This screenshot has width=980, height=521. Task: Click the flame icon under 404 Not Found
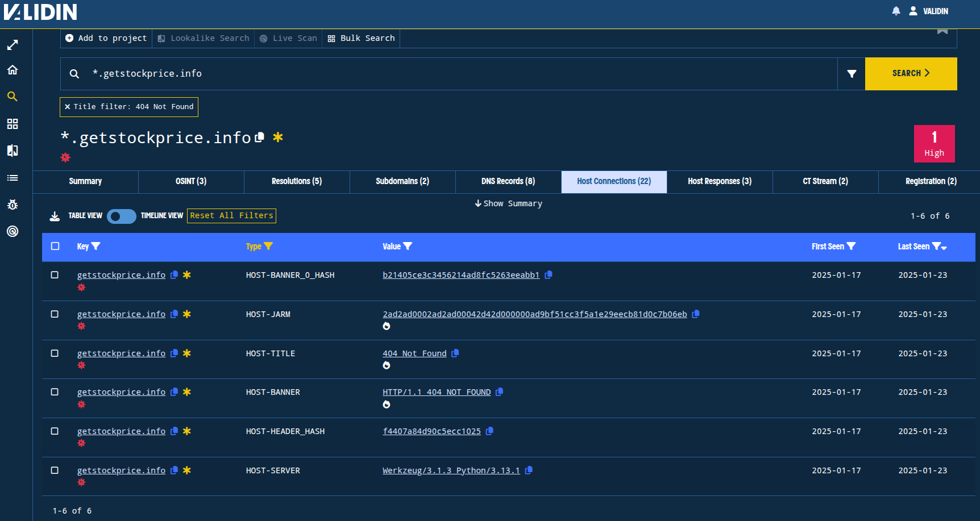tap(387, 365)
